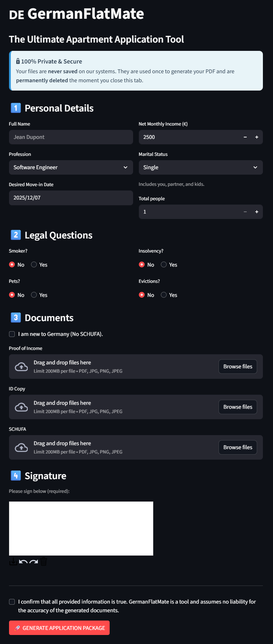
Task: Click Browse files for Proof of Income
Action: [x=238, y=367]
